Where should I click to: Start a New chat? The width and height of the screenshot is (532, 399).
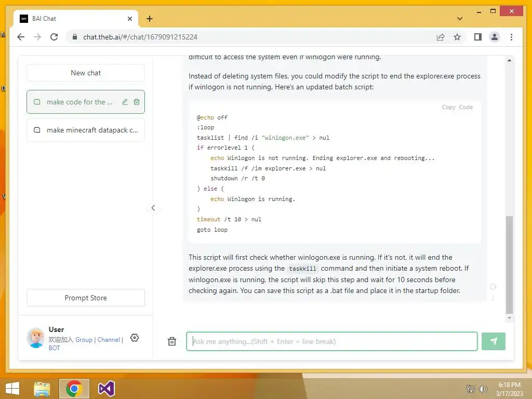pyautogui.click(x=86, y=73)
